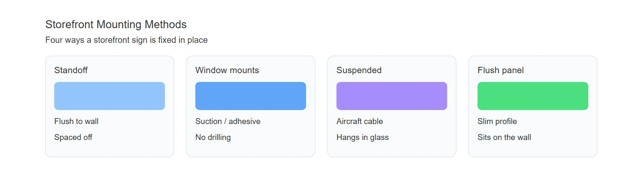Click the 'Four ways a storefront sign' subtitle
This screenshot has width=644, height=169.
click(x=127, y=40)
